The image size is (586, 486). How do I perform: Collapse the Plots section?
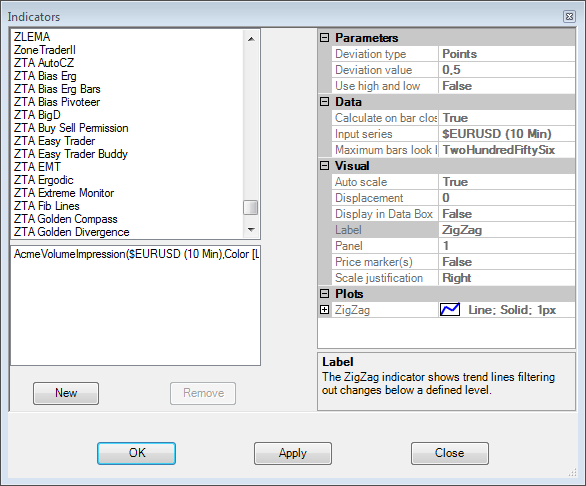tap(325, 293)
